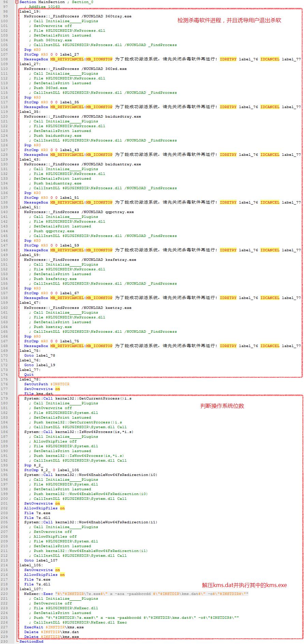Click the System::Call kernel32::GetCurrentProcess()i.s line

click(x=78, y=399)
